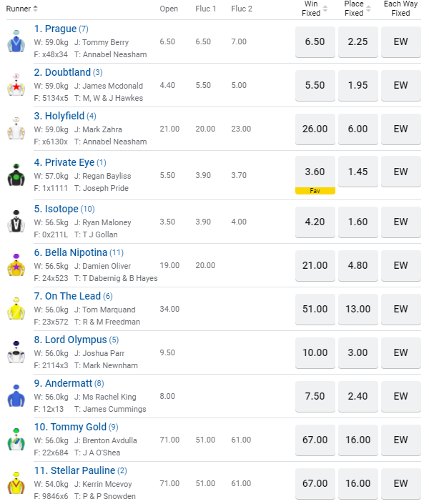Click Prague's jockey silks icon
Viewport: 429px width, 504px height.
tap(16, 42)
